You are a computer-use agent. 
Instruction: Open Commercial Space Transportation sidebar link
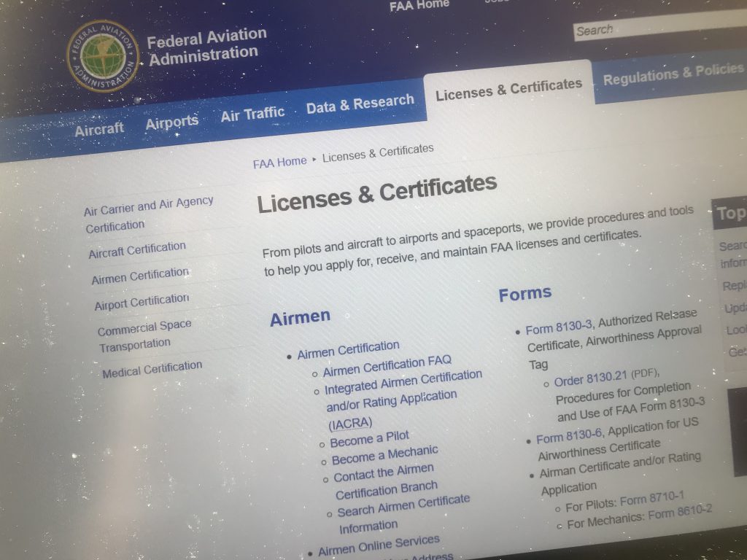pyautogui.click(x=144, y=336)
